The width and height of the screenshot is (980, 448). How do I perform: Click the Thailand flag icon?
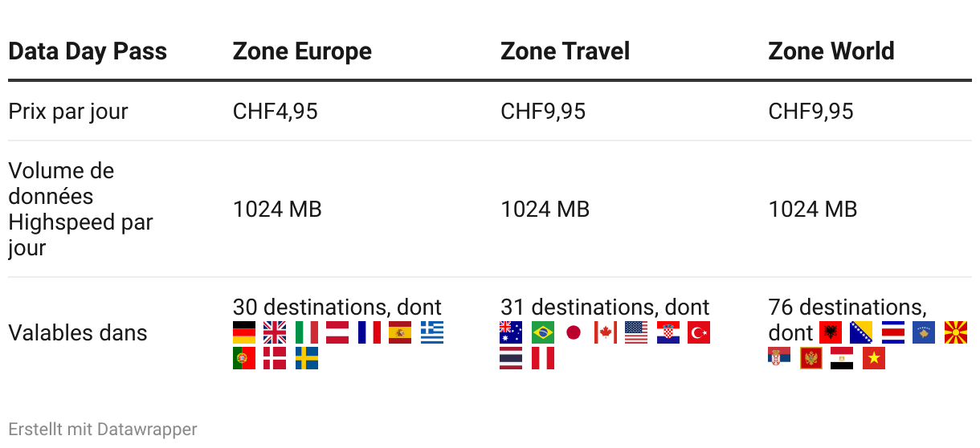tap(512, 358)
